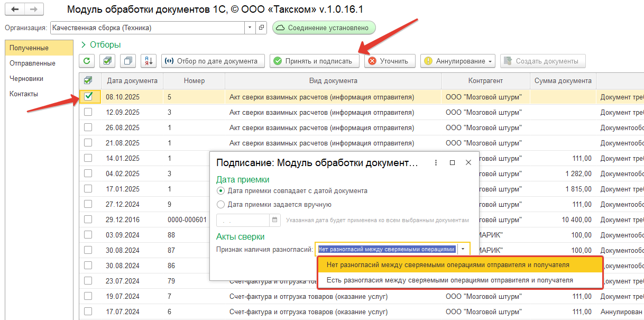Click the check all documents icon

point(107,61)
